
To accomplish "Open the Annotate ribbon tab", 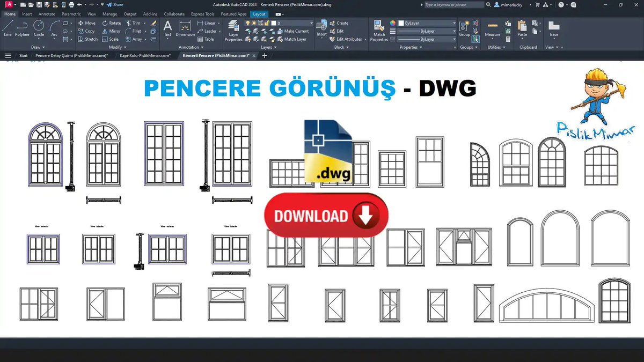I will point(47,14).
